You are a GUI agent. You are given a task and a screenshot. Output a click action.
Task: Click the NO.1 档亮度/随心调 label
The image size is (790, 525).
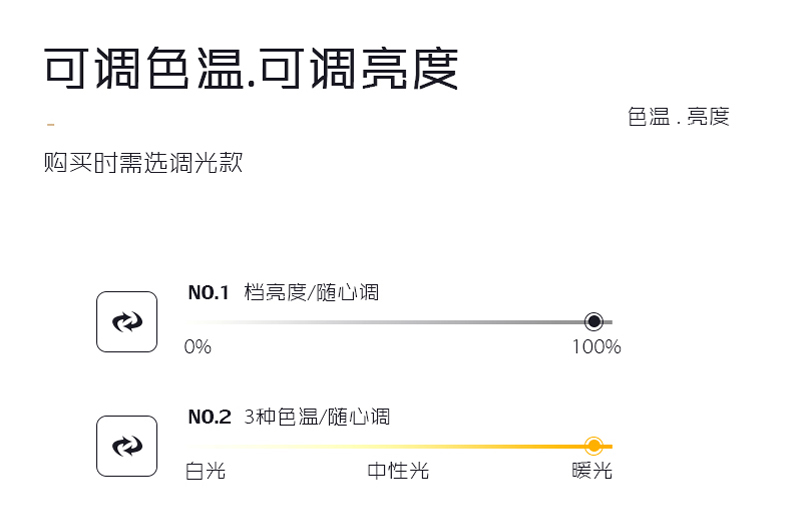284,292
